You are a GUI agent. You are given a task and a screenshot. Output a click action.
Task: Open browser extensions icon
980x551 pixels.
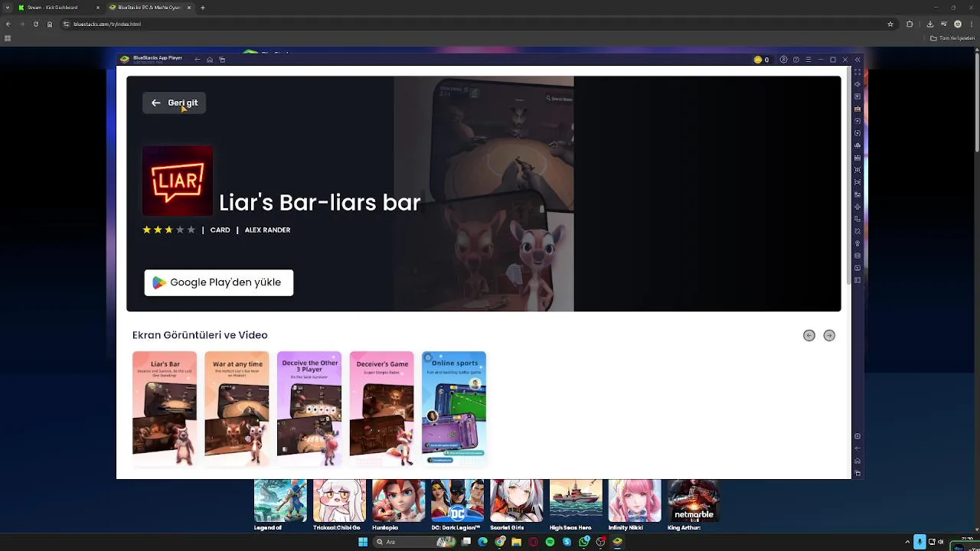[910, 24]
